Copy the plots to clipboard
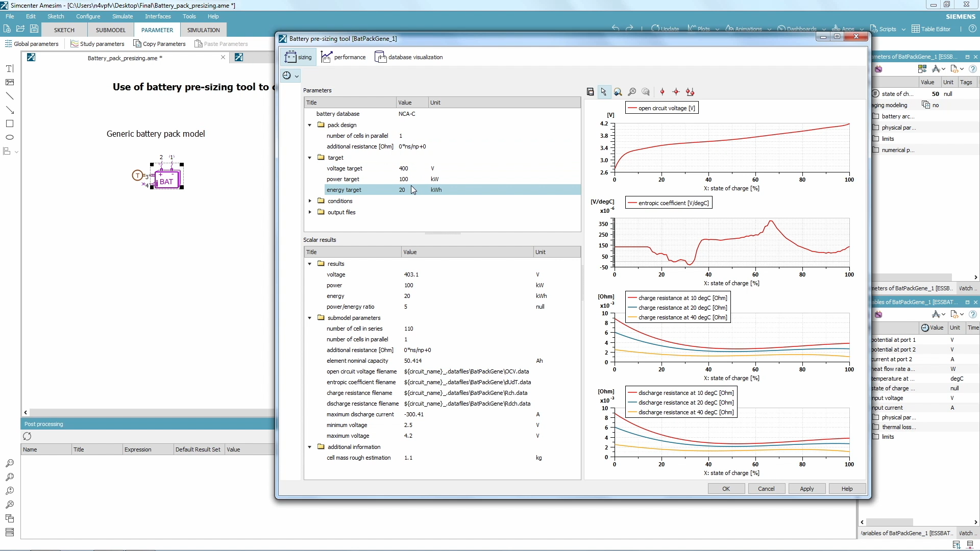Viewport: 980px width, 551px height. [x=591, y=92]
